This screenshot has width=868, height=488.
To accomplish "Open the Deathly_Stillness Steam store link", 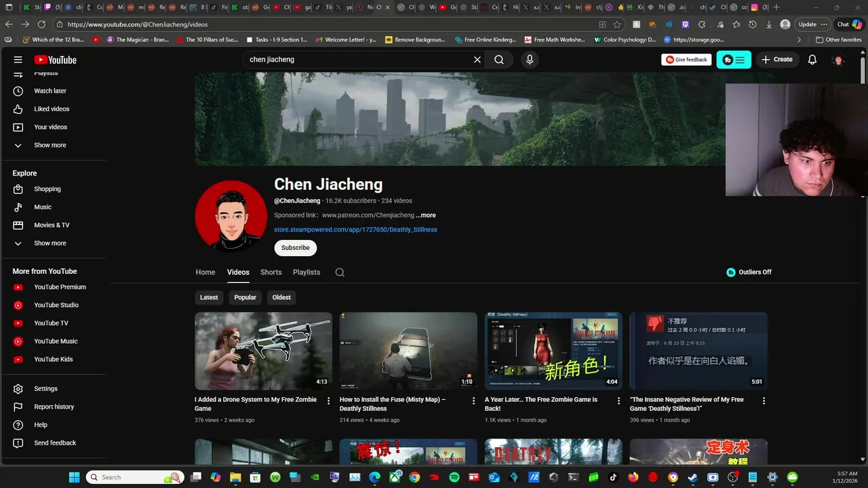I will click(355, 230).
